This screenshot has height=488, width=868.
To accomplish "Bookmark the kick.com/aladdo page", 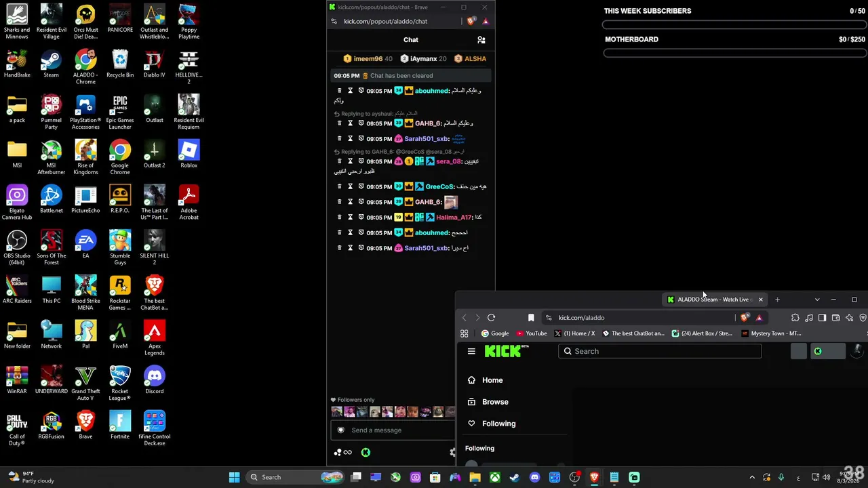I will (x=531, y=317).
